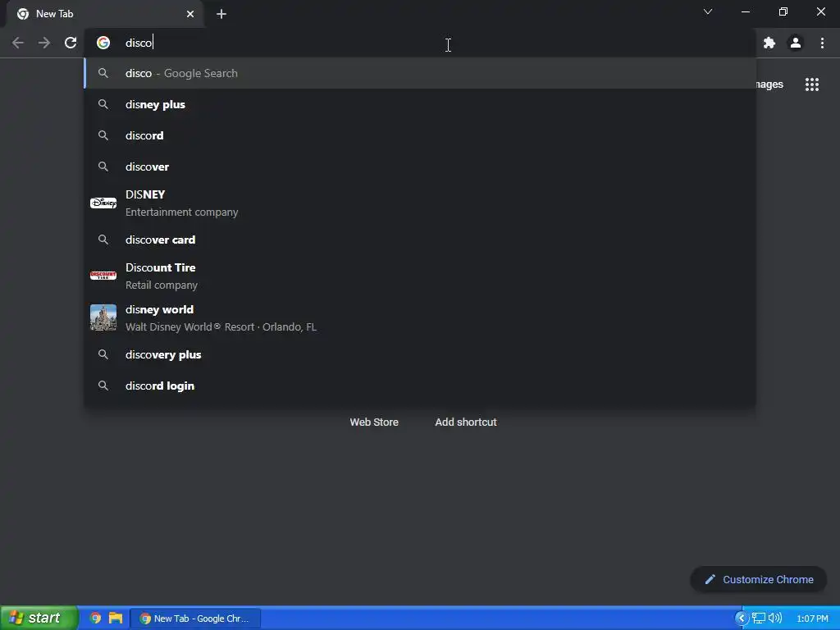The image size is (840, 630).
Task: Click the forward navigation arrow
Action: coord(44,43)
